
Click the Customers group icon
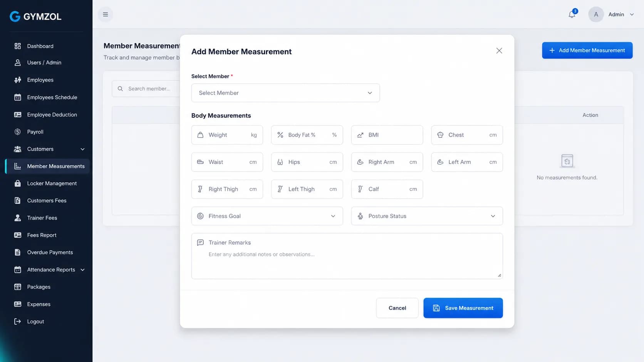pos(18,149)
